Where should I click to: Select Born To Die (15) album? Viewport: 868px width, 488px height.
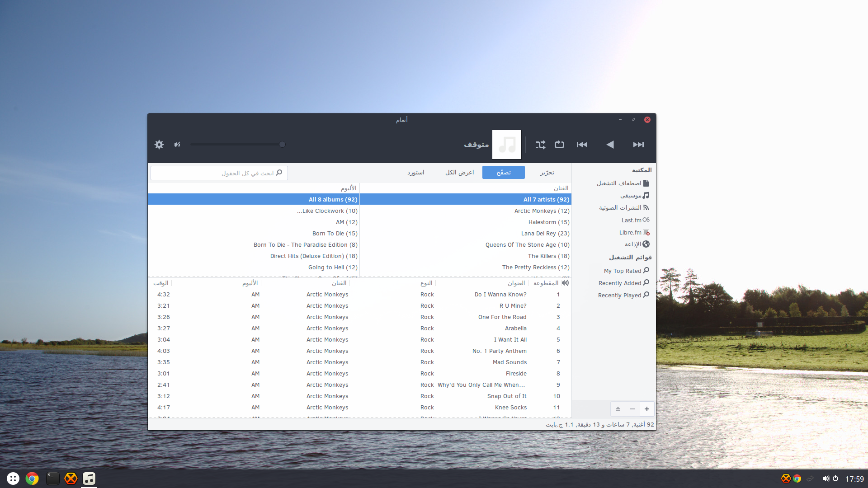tap(254, 234)
